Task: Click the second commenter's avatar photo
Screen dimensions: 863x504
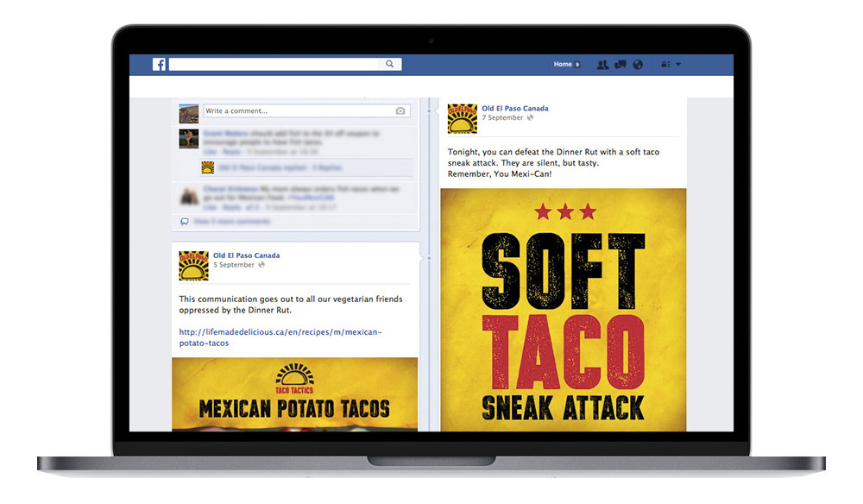Action: [x=189, y=196]
